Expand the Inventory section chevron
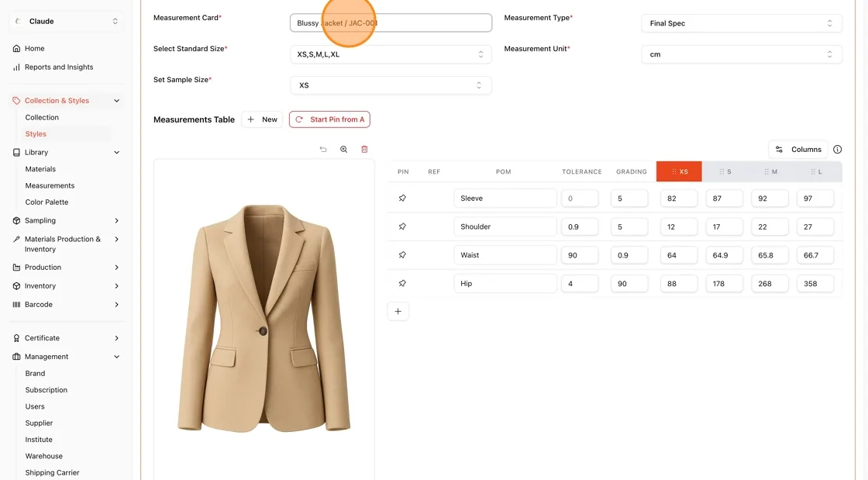 pos(117,286)
